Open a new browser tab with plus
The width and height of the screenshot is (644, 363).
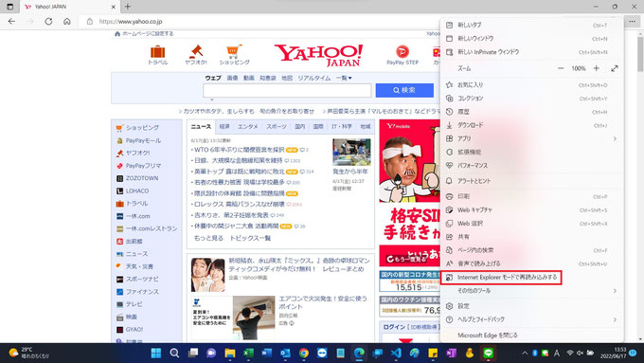point(128,7)
